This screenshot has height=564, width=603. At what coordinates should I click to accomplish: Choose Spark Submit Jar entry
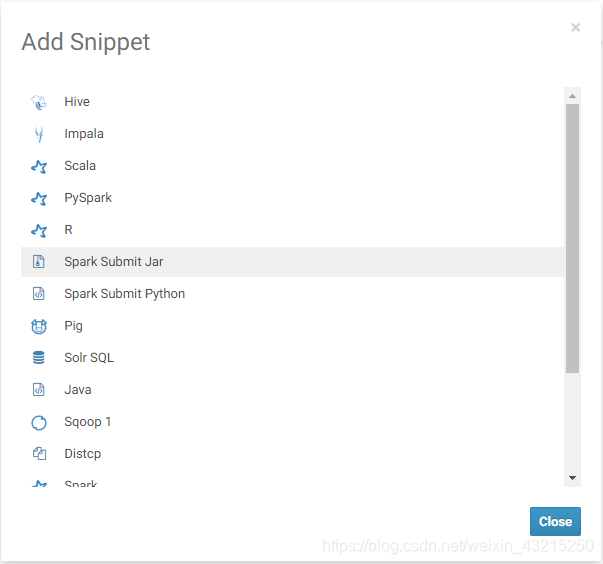(x=292, y=262)
